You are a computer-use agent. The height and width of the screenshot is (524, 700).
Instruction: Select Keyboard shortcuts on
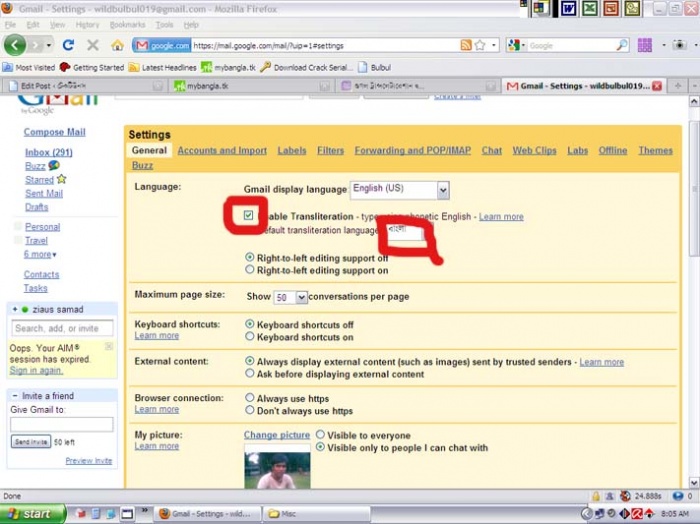[x=250, y=337]
